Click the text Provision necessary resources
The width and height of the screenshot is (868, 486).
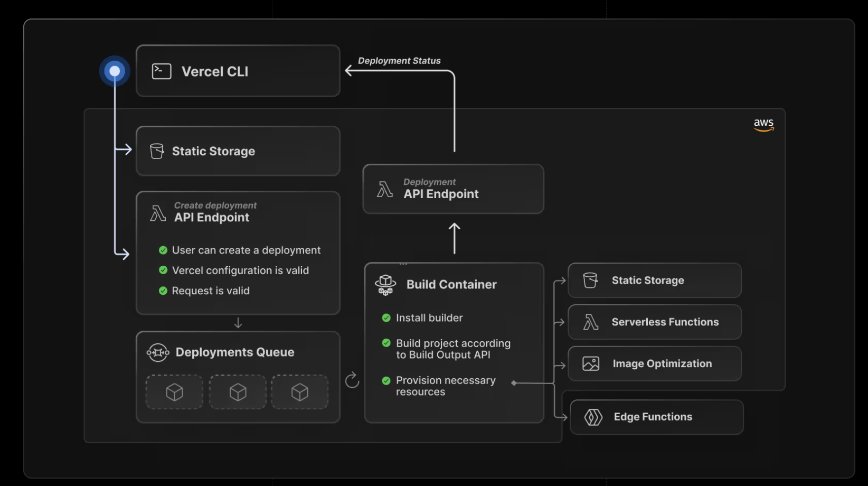click(x=446, y=386)
